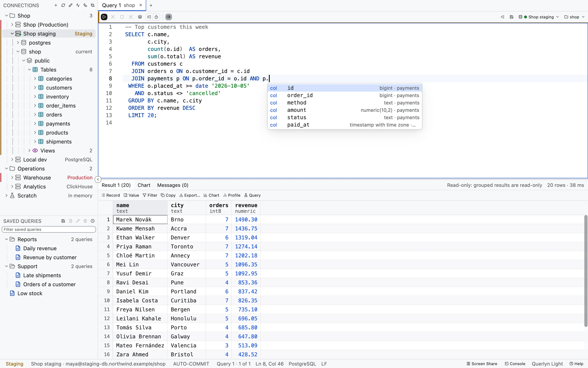Expand the Warehouse Production connection

pyautogui.click(x=12, y=178)
